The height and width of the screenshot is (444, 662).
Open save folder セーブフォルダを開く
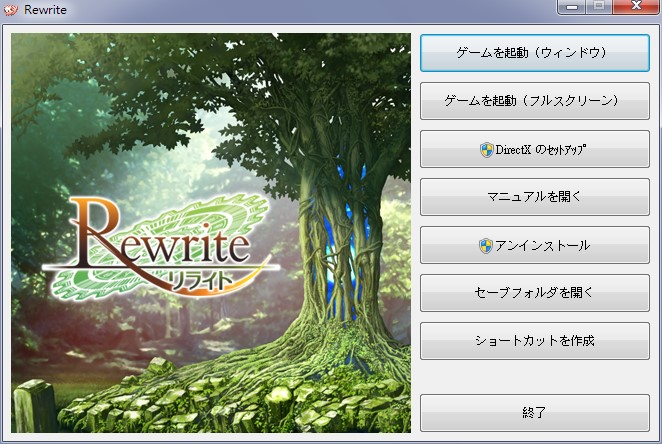534,293
